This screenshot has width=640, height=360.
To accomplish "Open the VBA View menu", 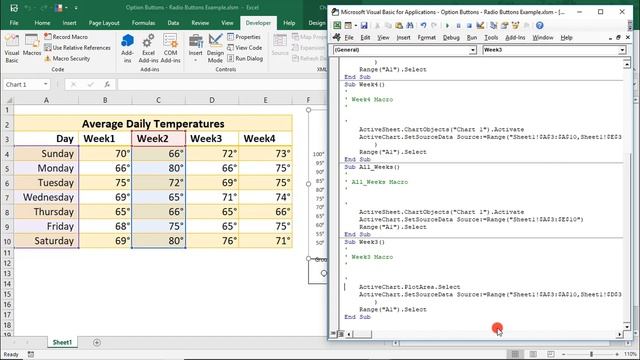I will point(383,38).
